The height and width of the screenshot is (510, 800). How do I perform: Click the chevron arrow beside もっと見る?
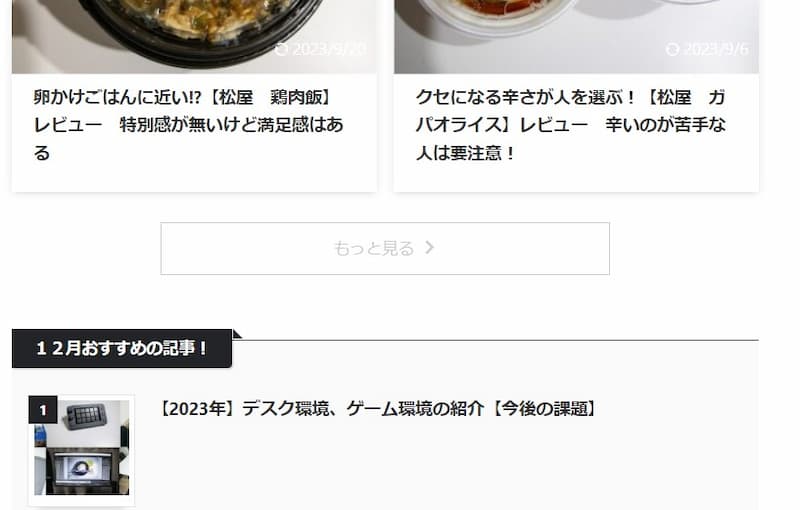[430, 247]
